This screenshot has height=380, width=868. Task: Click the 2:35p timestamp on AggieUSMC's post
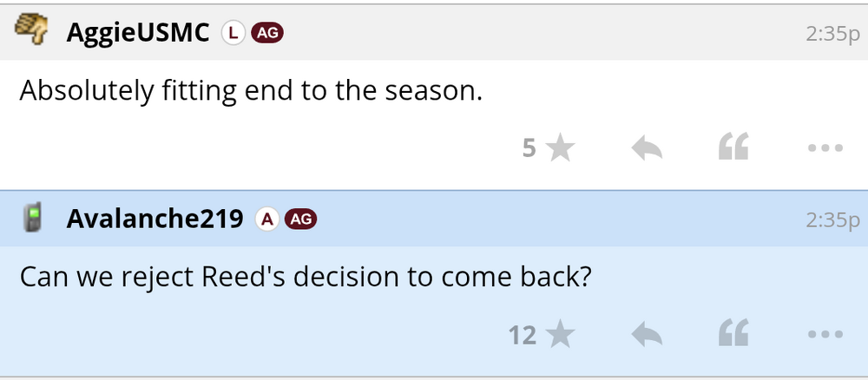click(x=832, y=34)
